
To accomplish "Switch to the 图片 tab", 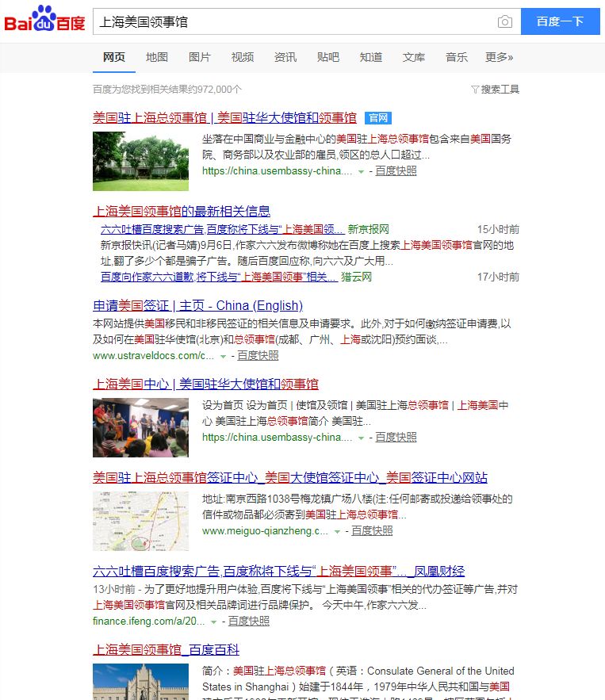I will [200, 57].
